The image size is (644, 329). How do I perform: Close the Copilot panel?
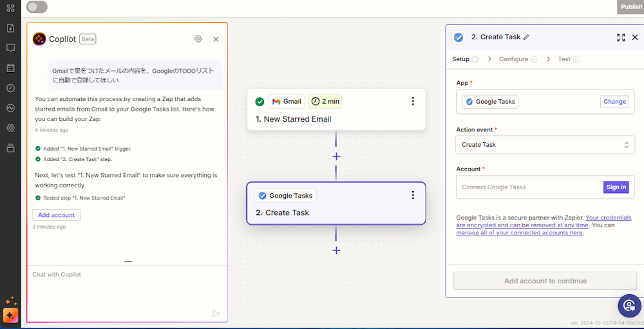pyautogui.click(x=216, y=39)
